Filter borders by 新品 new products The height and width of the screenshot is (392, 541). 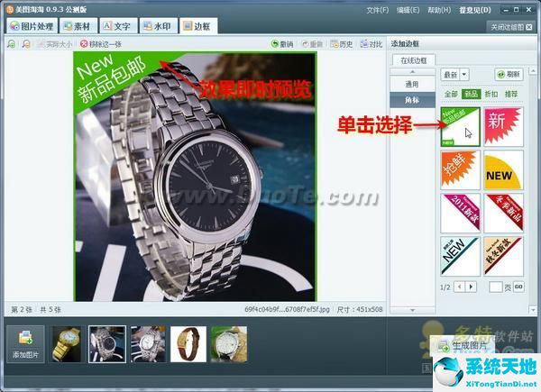(x=472, y=94)
